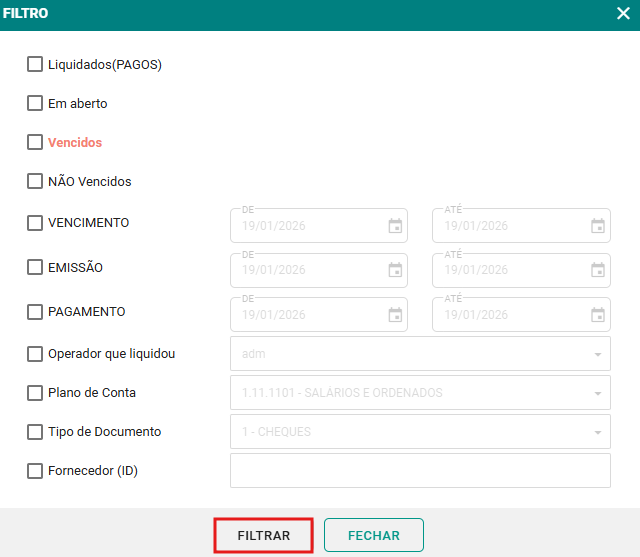Open calendar for PAGAMENTO start date
Viewport: 640px width, 557px height.
[395, 315]
